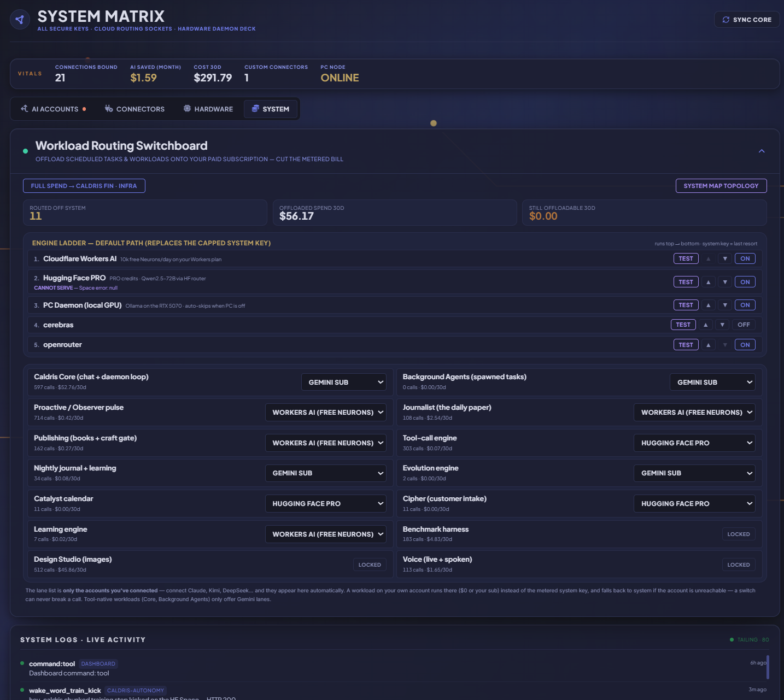Open Background Agents lane dropdown
784x700 pixels.
[712, 382]
